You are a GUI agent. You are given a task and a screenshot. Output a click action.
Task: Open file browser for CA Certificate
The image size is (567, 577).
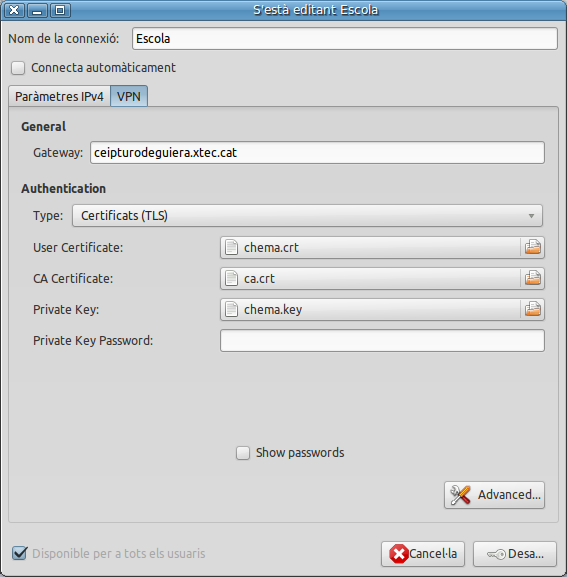point(532,278)
